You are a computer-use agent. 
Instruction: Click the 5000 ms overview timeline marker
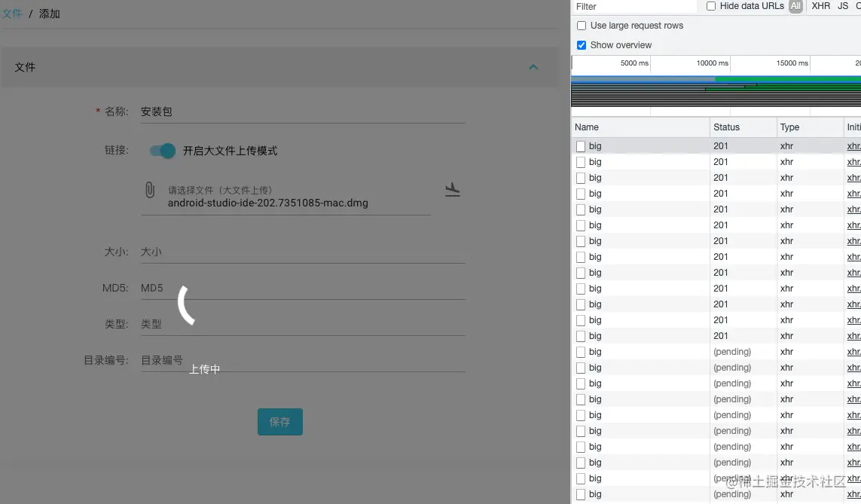(634, 63)
